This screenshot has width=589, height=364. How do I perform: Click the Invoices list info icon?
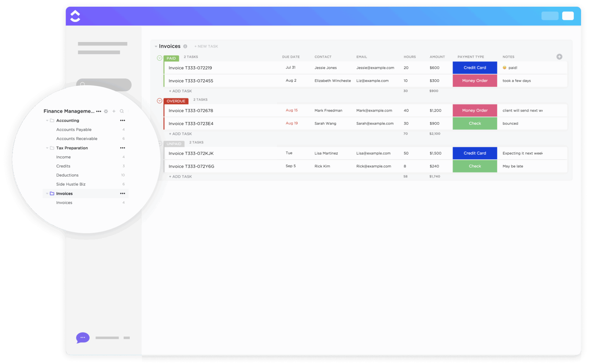(x=185, y=46)
